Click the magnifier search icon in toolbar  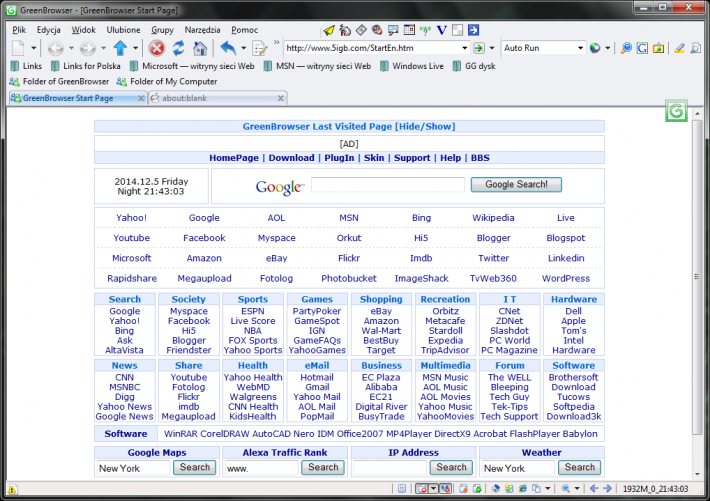click(x=626, y=48)
